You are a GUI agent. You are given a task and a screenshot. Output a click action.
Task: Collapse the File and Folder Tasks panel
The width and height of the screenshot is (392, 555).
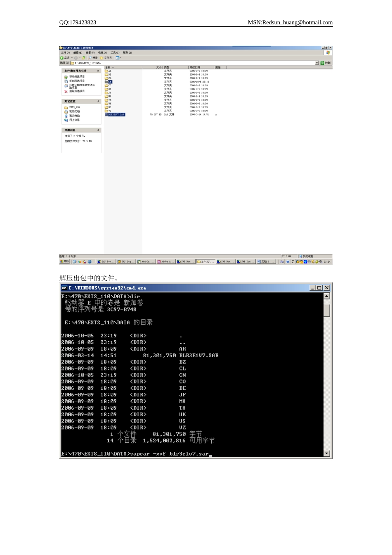pyautogui.click(x=98, y=71)
